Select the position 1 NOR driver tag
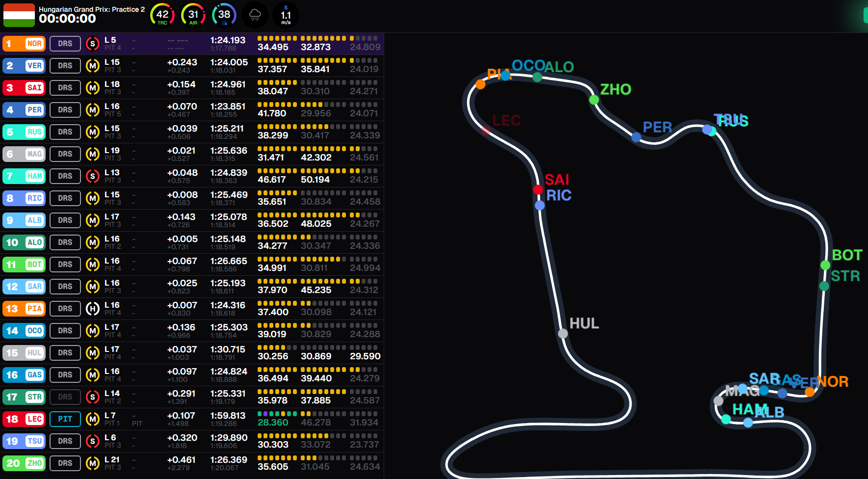 pyautogui.click(x=24, y=44)
